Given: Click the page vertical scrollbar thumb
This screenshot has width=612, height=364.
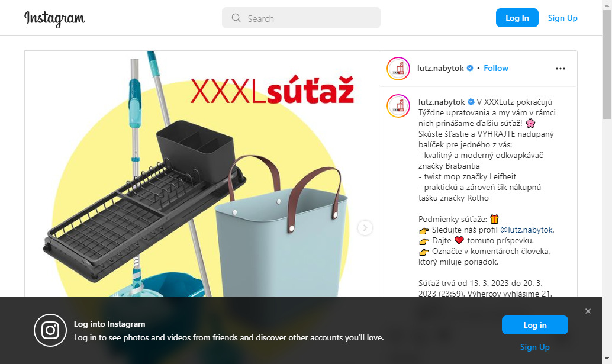Looking at the screenshot, I should coord(607,65).
